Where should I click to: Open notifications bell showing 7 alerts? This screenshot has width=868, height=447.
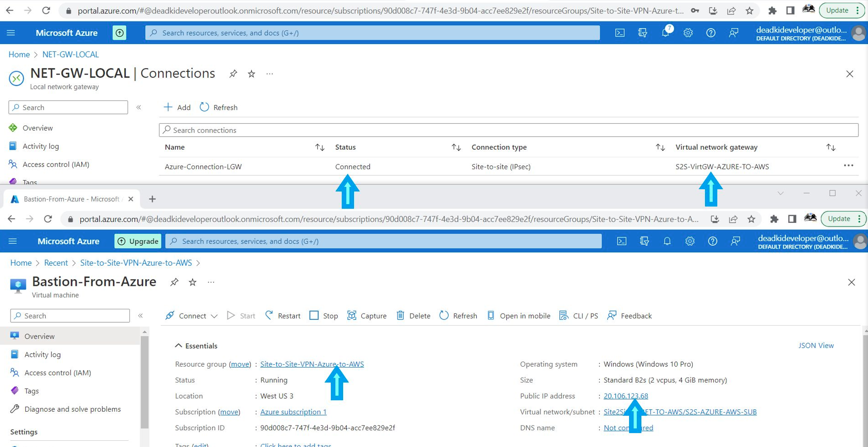coord(666,32)
